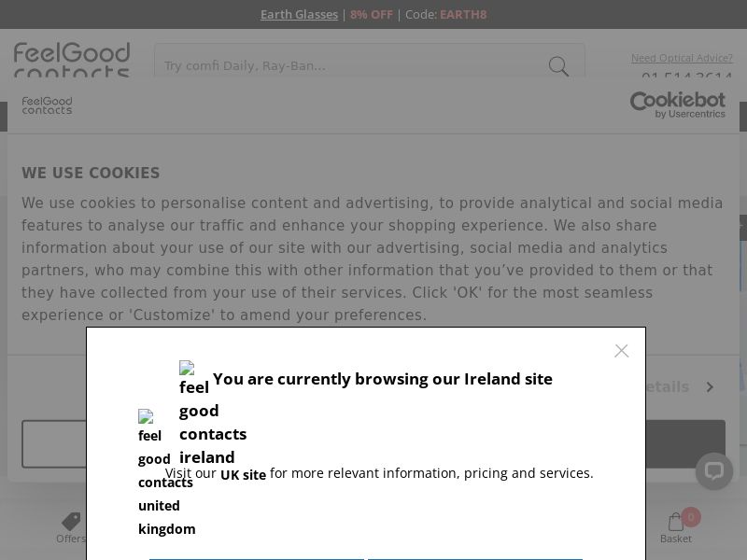747x560 pixels.
Task: Click the Cookiebot by Usercentrics logo
Action: click(x=678, y=105)
